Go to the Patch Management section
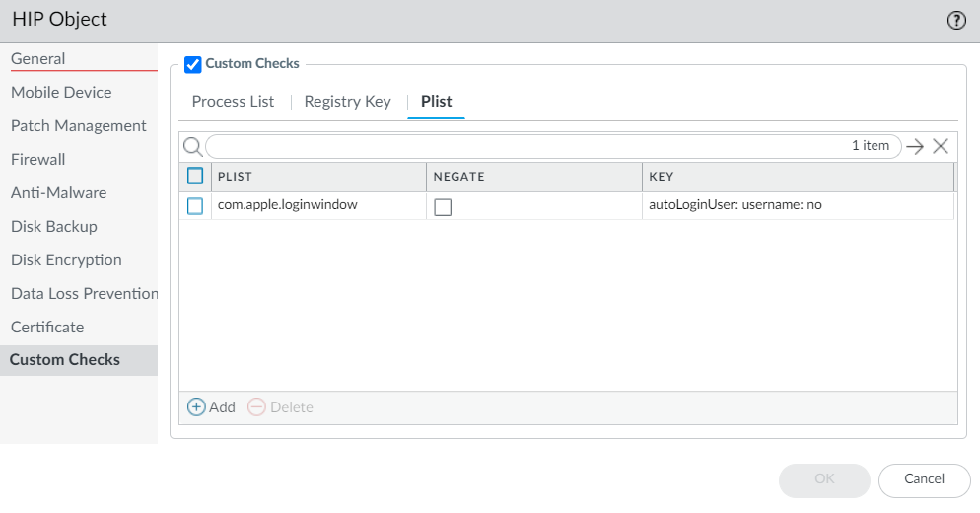The width and height of the screenshot is (980, 513). 79,126
